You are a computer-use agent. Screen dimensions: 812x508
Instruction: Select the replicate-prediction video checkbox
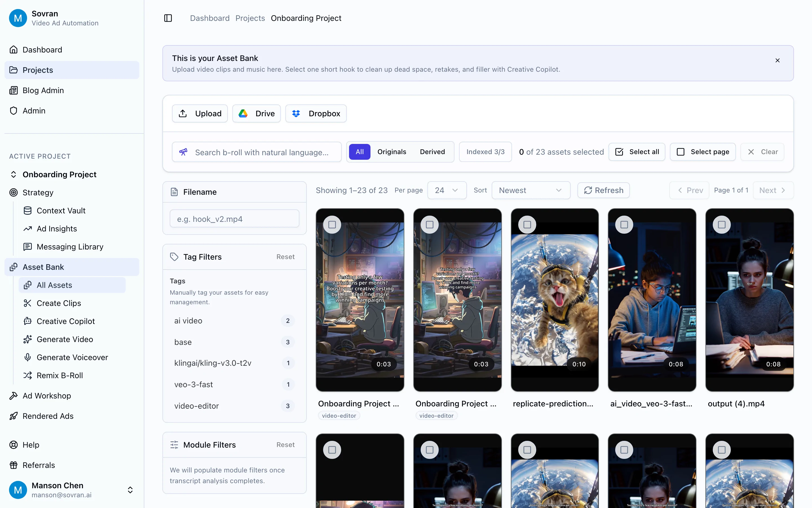(527, 225)
